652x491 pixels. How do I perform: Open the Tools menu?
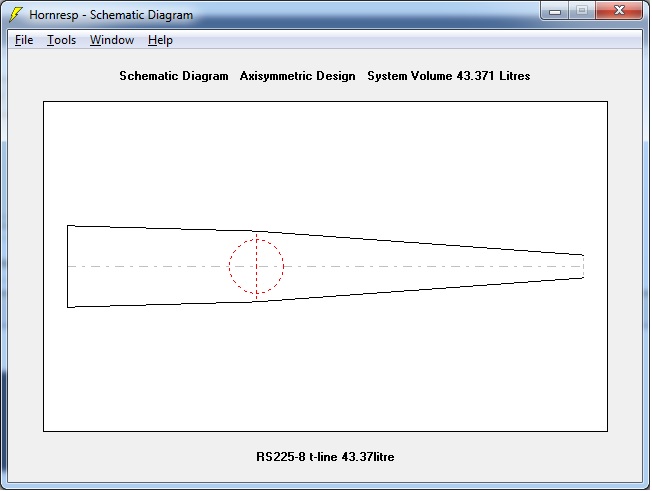[x=61, y=40]
